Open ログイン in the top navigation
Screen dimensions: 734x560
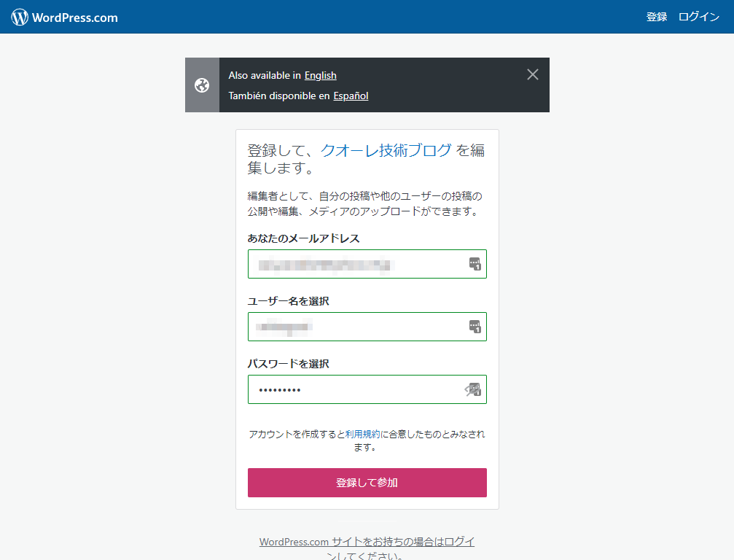click(698, 17)
